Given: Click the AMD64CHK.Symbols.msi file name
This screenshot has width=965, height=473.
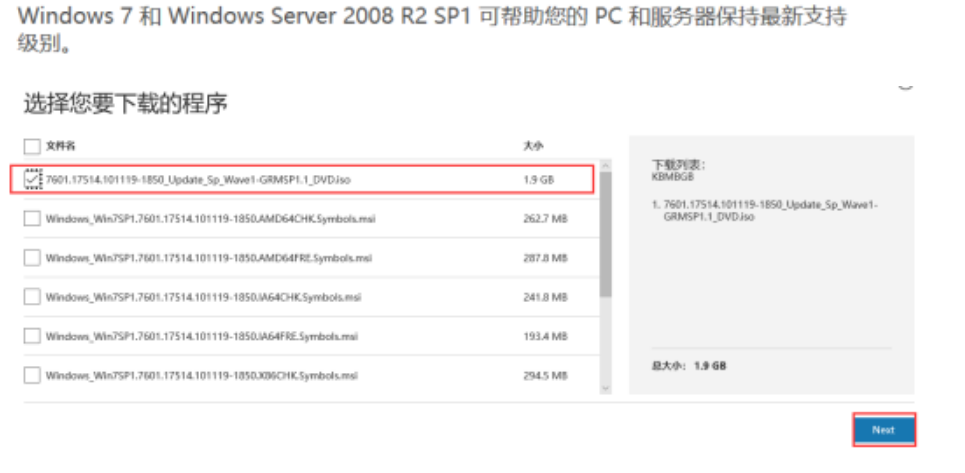Looking at the screenshot, I should (x=202, y=218).
